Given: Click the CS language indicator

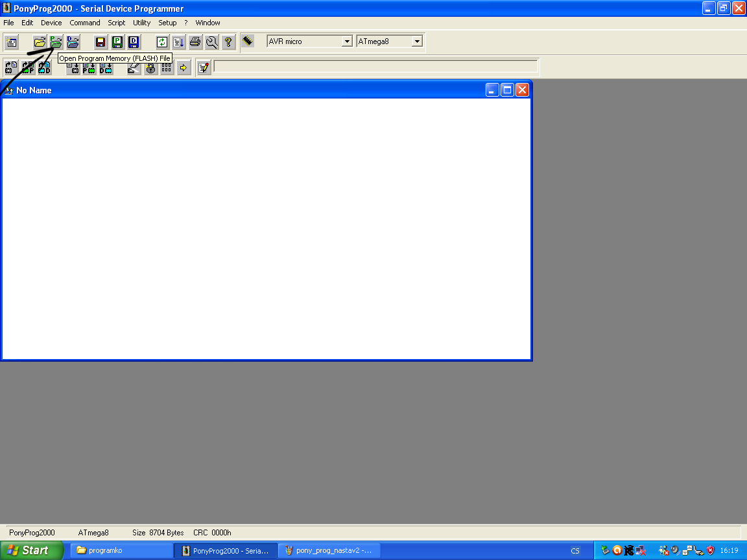Looking at the screenshot, I should pos(575,551).
